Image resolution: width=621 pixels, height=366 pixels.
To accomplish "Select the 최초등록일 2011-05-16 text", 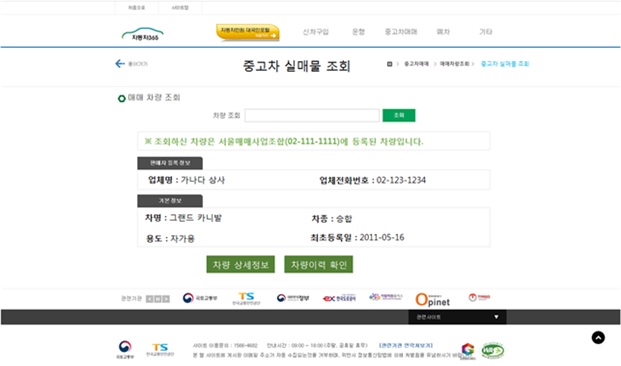I will tap(357, 238).
